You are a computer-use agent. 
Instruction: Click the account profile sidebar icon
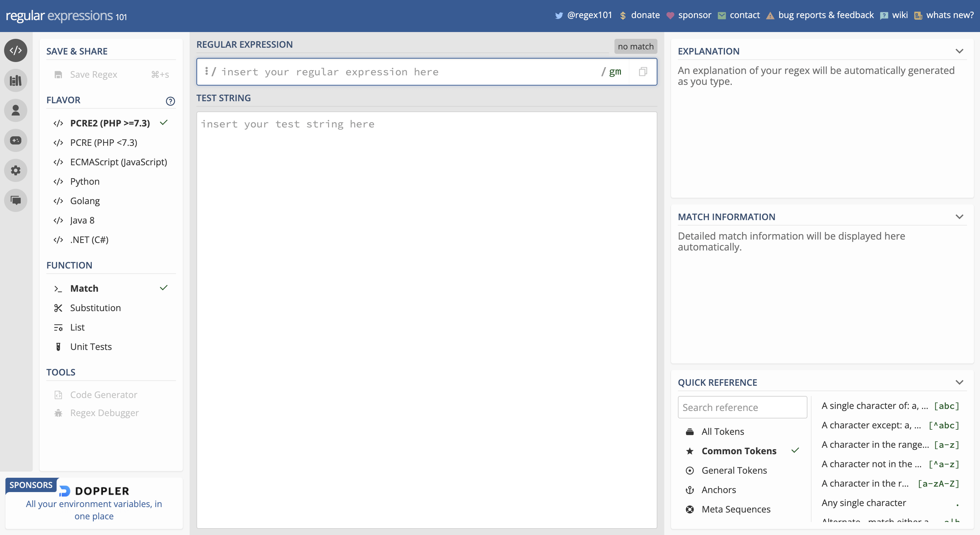16,111
